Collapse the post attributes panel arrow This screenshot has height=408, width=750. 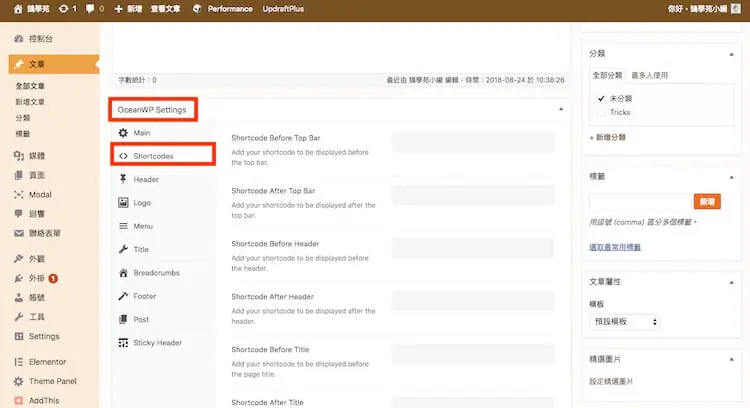[731, 282]
